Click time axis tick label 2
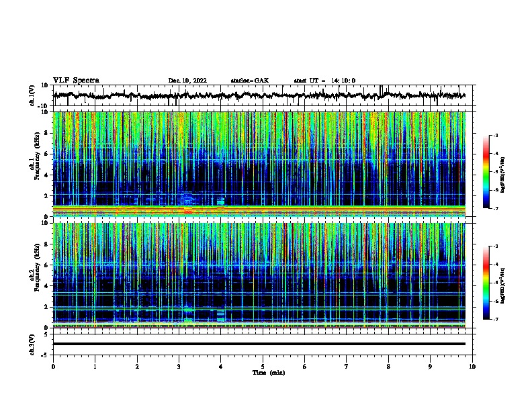 pos(137,367)
